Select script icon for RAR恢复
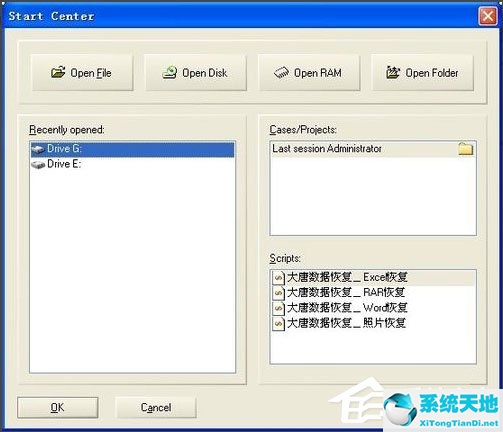503x432 pixels. [x=278, y=293]
